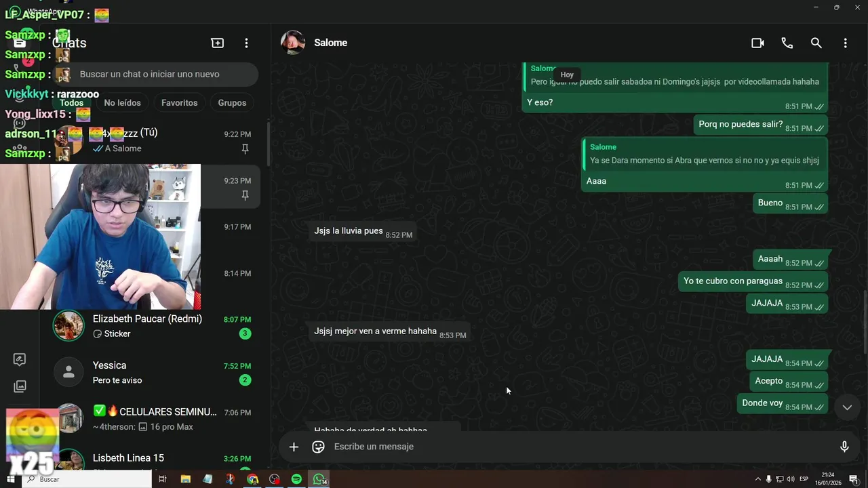
Task: Open OBS Studio from the taskbar
Action: pyautogui.click(x=275, y=479)
